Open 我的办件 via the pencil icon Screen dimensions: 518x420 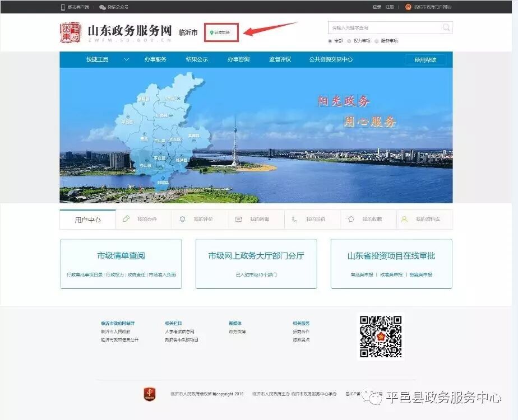pos(126,218)
